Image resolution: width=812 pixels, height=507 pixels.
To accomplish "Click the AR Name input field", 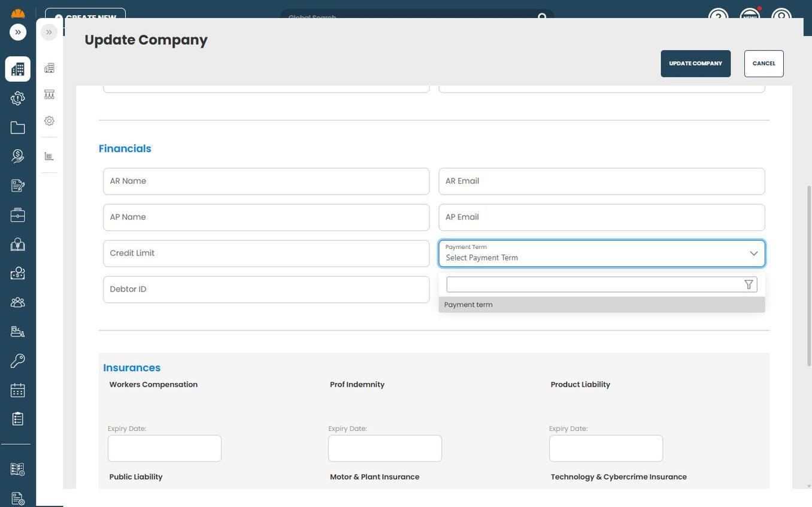I will pos(266,181).
